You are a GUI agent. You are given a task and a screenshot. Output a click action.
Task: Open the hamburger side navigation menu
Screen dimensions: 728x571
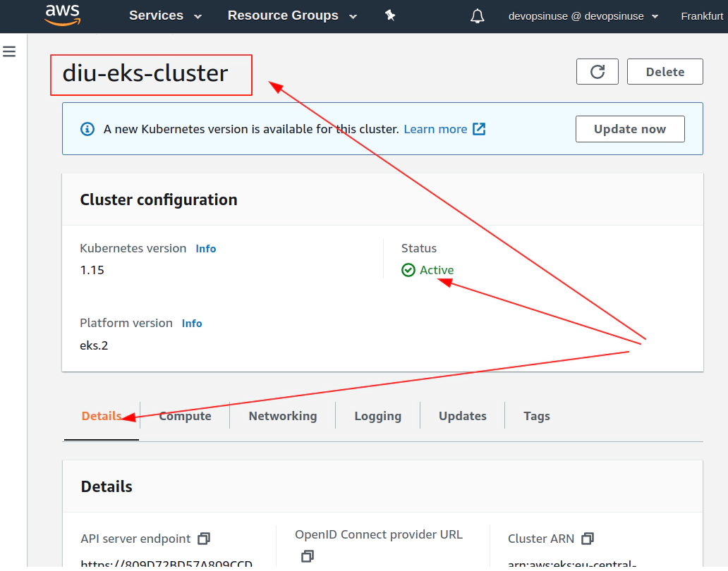coord(9,51)
